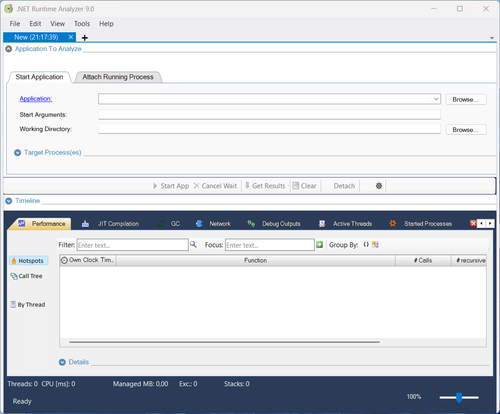The height and width of the screenshot is (414, 500).
Task: Focus the Filter text field
Action: coord(133,245)
